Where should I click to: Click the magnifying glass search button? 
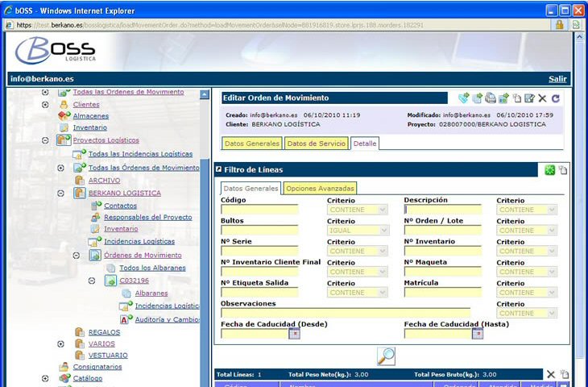(387, 356)
